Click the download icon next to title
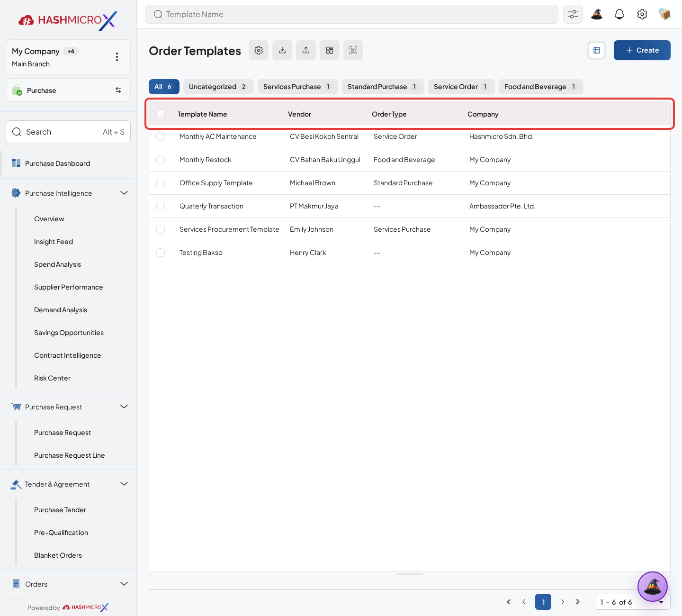 (282, 50)
